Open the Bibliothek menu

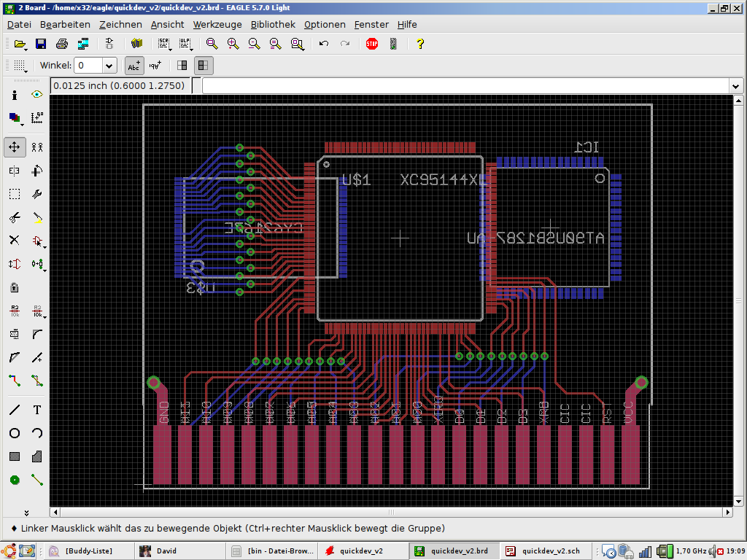(x=272, y=24)
